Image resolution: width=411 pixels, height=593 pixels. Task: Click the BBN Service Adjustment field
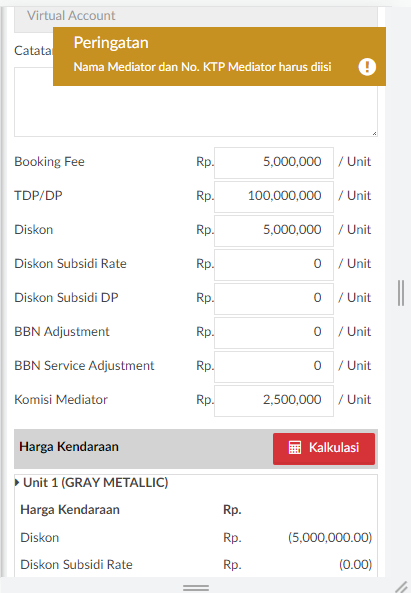274,367
